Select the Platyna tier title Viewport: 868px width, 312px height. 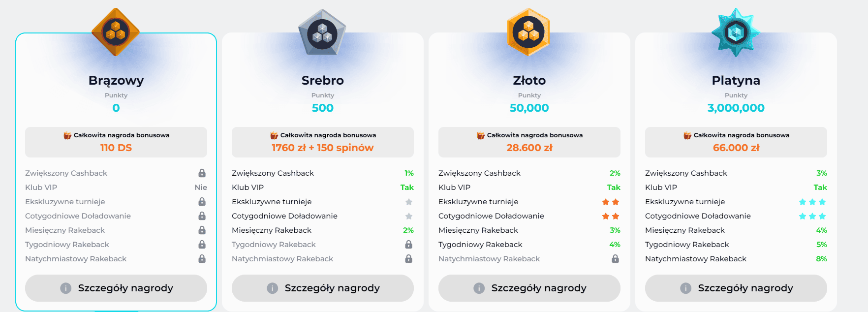tap(736, 80)
